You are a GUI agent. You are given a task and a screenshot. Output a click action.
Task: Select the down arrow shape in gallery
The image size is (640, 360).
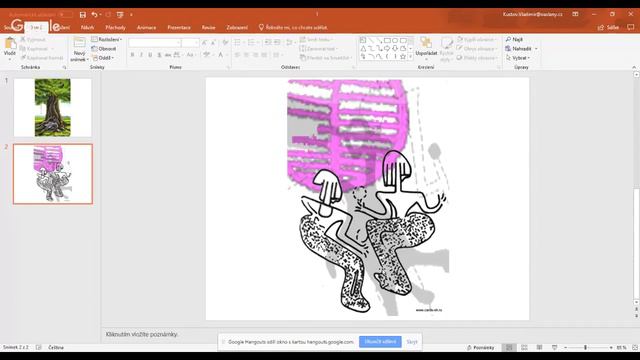coord(395,49)
